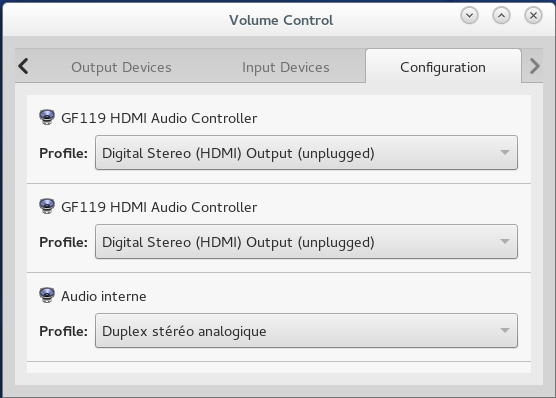Viewport: 556px width, 398px height.
Task: Maximize window using the up-chevron title button
Action: [x=501, y=16]
